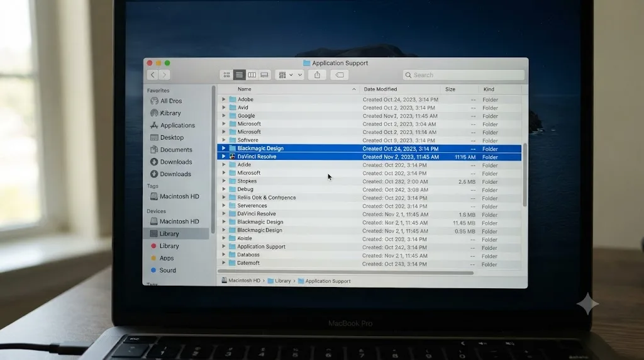Click the vertical scrollbar of file list
The image size is (644, 360).
(x=525, y=175)
